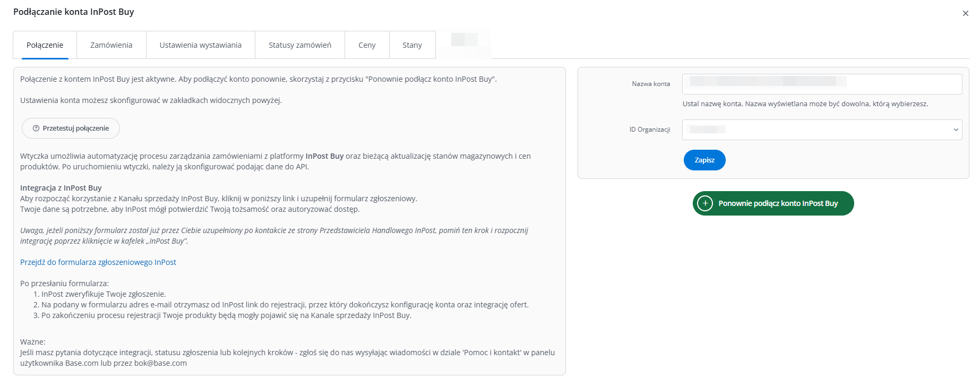This screenshot has width=980, height=378.
Task: Show the Stany tab
Action: tap(412, 45)
